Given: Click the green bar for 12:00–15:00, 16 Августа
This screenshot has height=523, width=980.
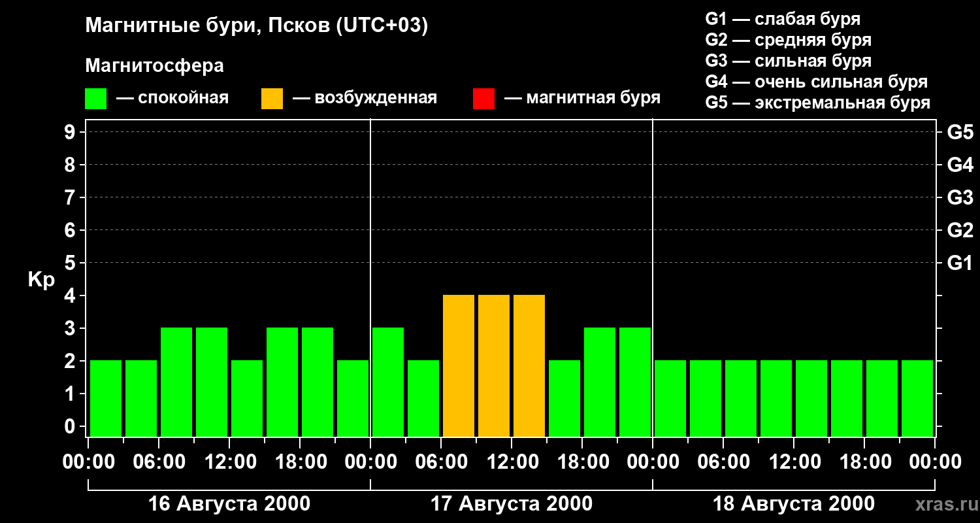Looking at the screenshot, I should pyautogui.click(x=247, y=399).
